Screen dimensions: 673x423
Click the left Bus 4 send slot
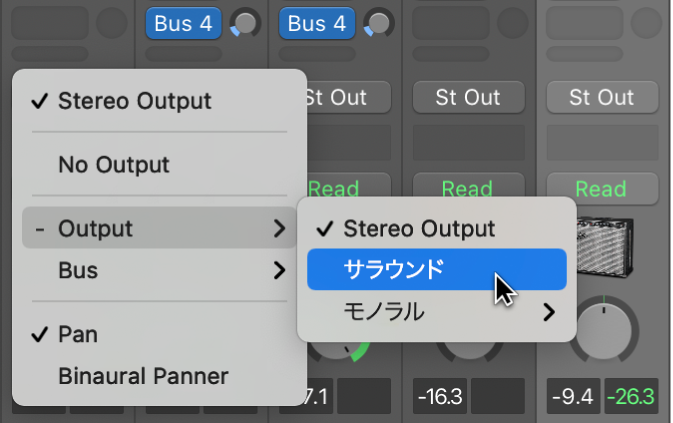[184, 23]
